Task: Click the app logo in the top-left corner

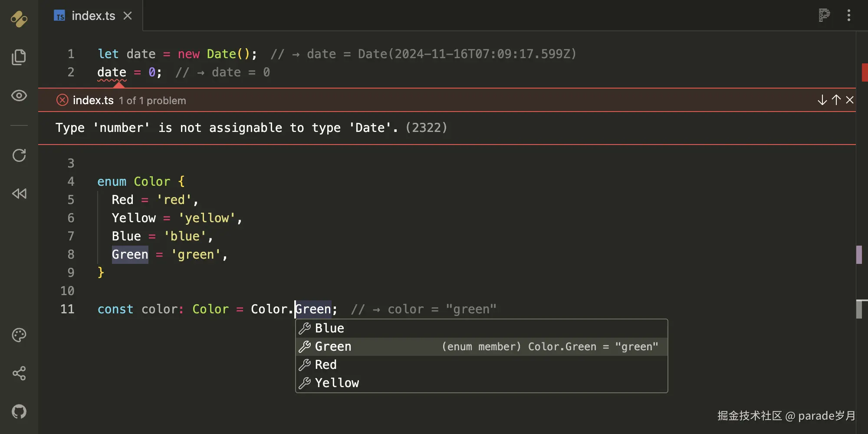Action: [x=19, y=19]
